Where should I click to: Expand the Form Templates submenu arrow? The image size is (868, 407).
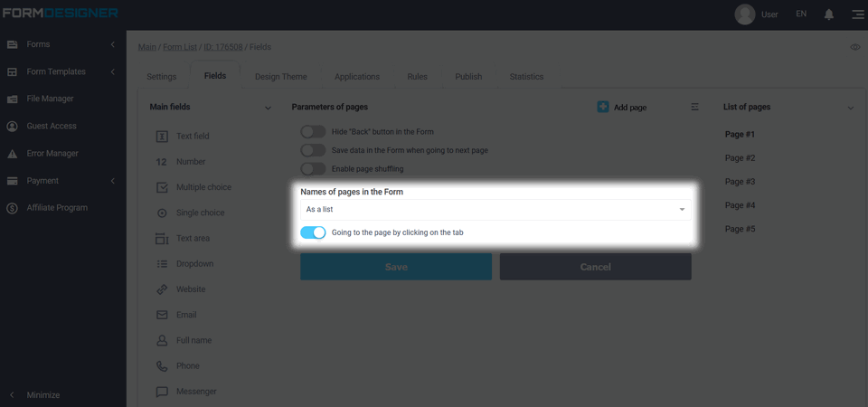point(113,72)
